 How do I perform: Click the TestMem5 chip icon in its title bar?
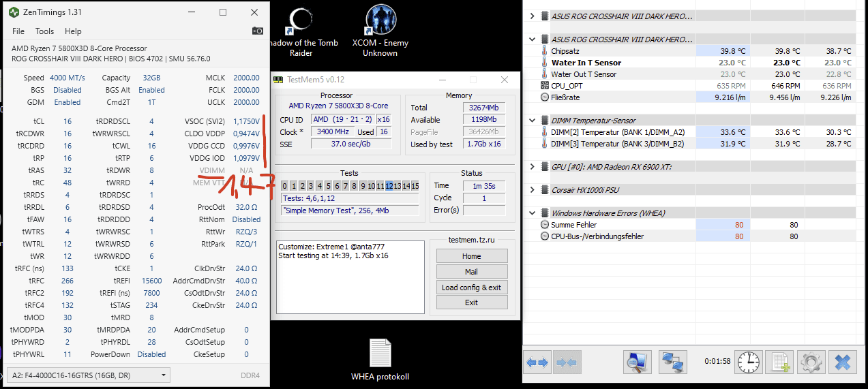point(278,80)
